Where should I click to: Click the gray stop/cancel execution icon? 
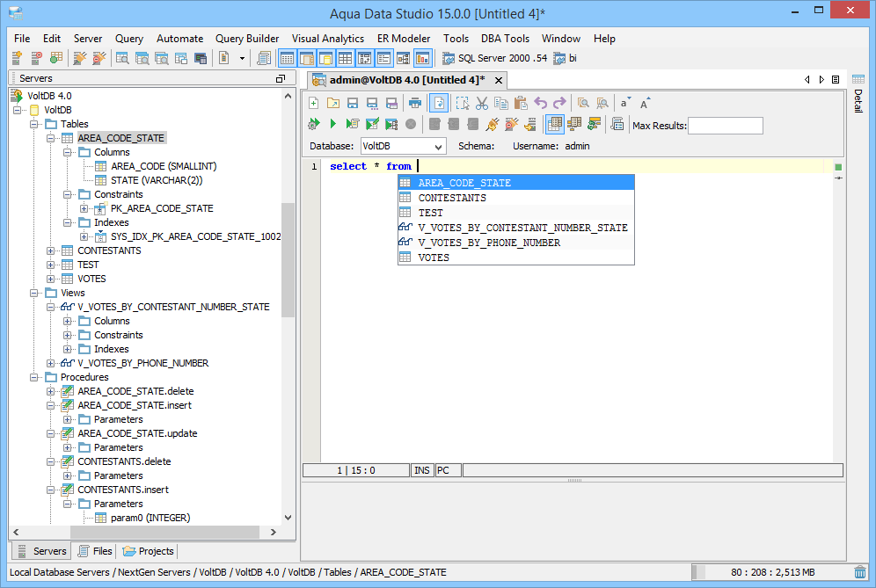(x=411, y=124)
